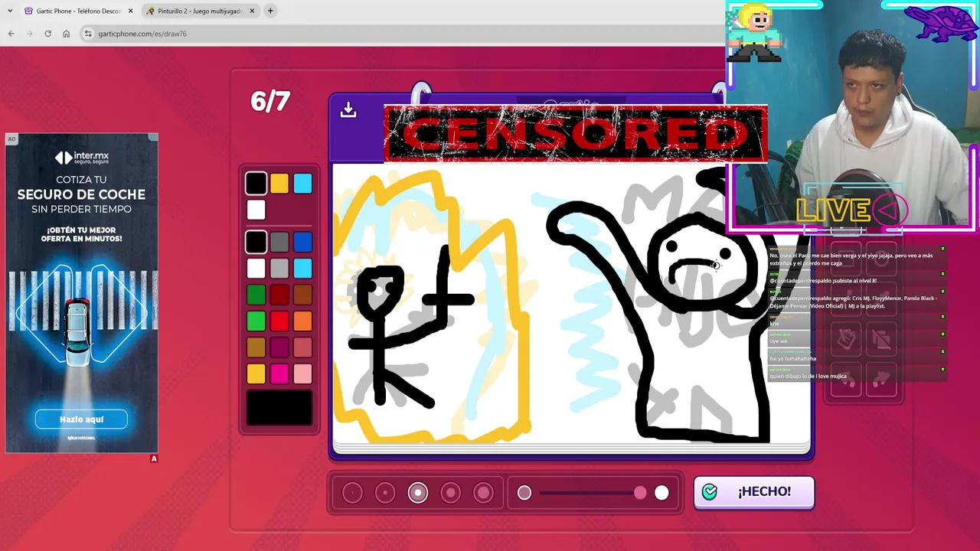Choose the selected middle brush size
The height and width of the screenshot is (551, 980).
(418, 492)
